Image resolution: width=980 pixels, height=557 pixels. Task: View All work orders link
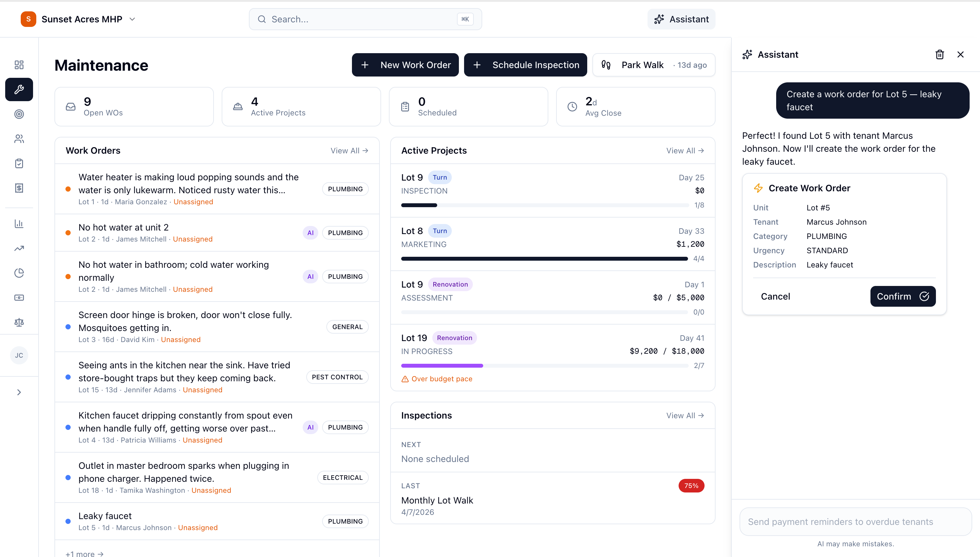tap(349, 151)
